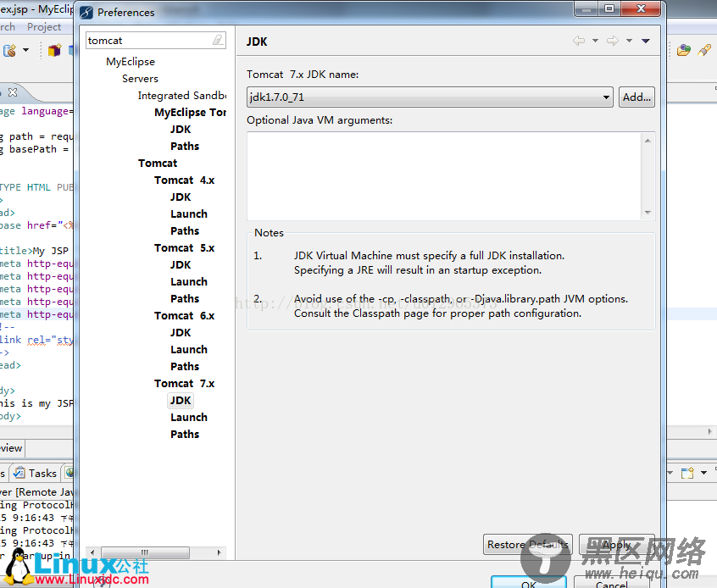
Task: Select the Tomcat 5.x tree node
Action: pos(184,247)
